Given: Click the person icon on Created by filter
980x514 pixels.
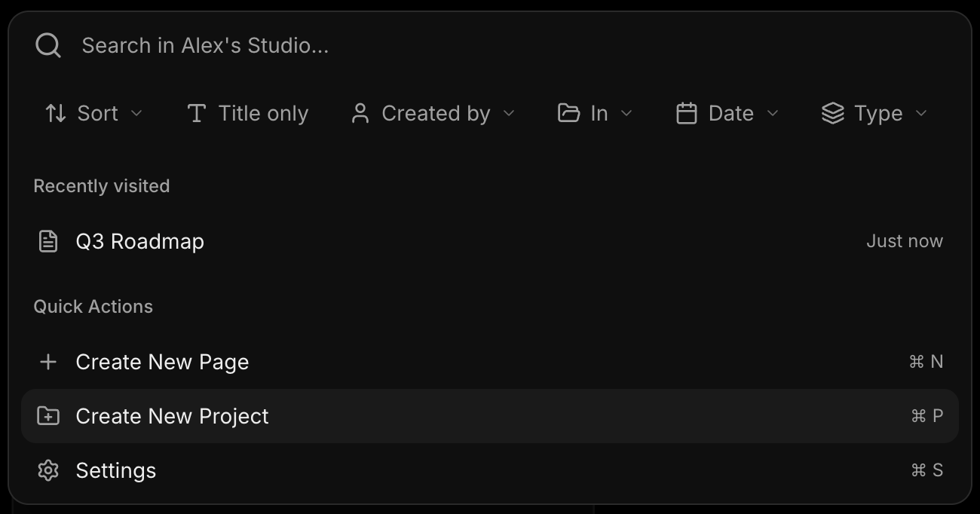Looking at the screenshot, I should 360,113.
